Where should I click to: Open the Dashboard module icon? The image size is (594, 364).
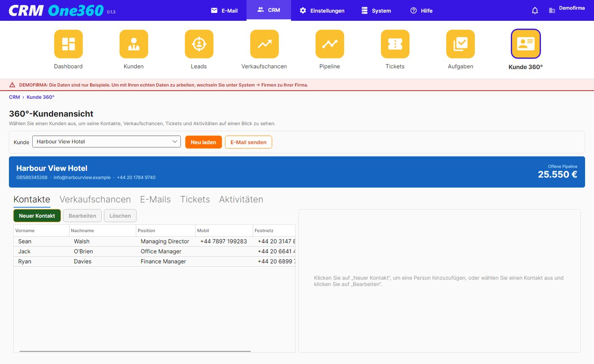(x=68, y=44)
